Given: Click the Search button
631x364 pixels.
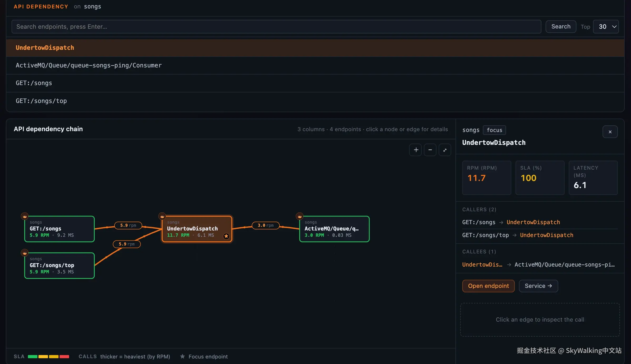Looking at the screenshot, I should (561, 27).
